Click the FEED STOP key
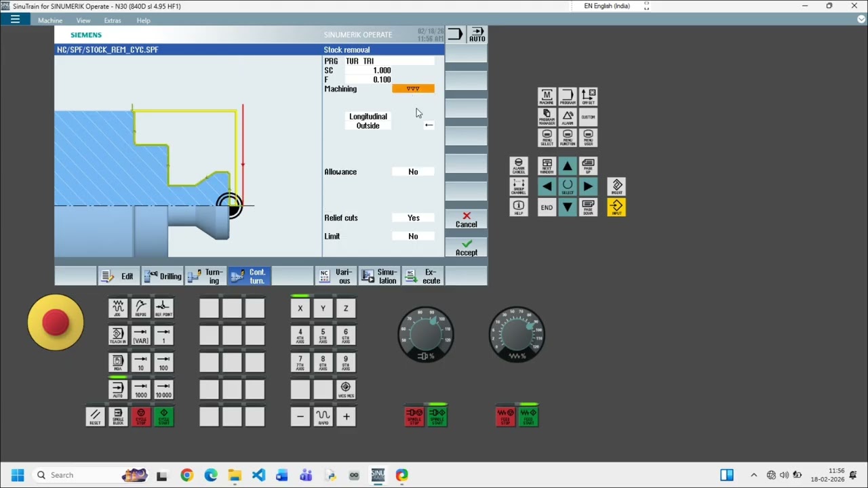This screenshot has width=868, height=488. pos(505,416)
